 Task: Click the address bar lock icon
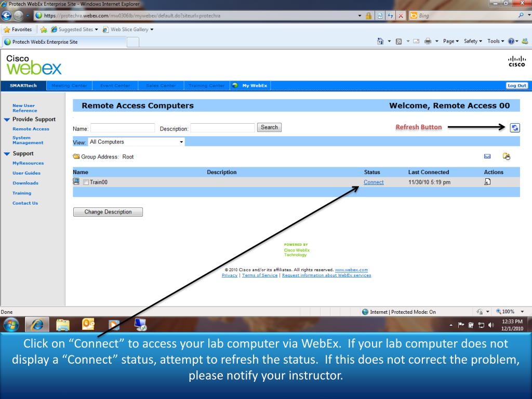pyautogui.click(x=368, y=16)
